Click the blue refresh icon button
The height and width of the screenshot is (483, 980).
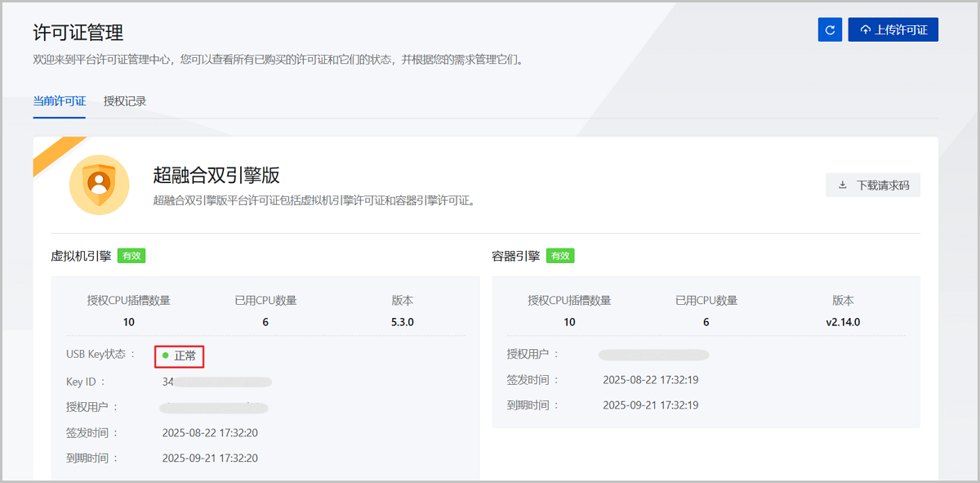pos(830,29)
